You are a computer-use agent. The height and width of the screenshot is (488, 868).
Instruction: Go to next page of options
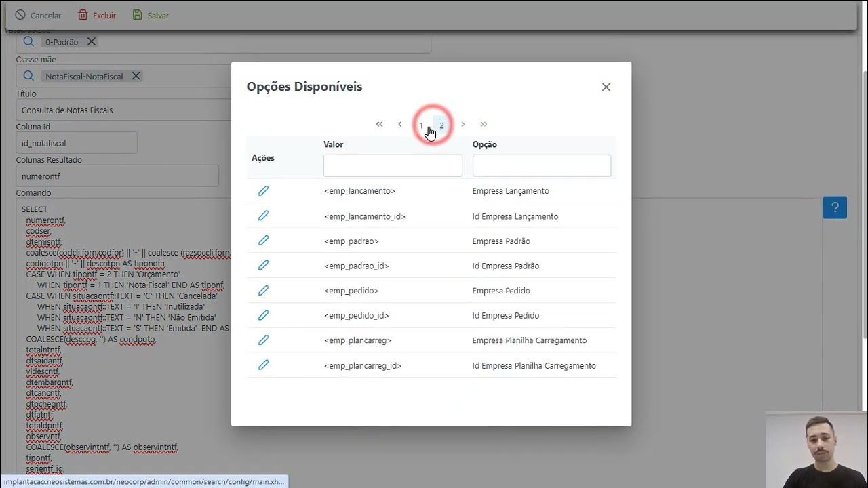[463, 124]
